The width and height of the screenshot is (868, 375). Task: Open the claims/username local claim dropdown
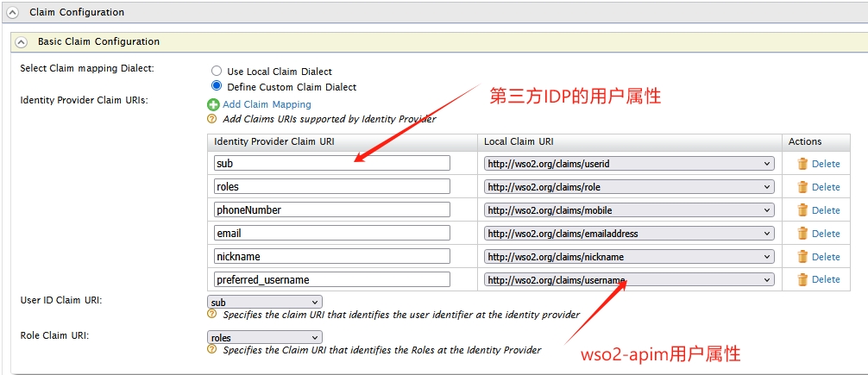pyautogui.click(x=629, y=280)
